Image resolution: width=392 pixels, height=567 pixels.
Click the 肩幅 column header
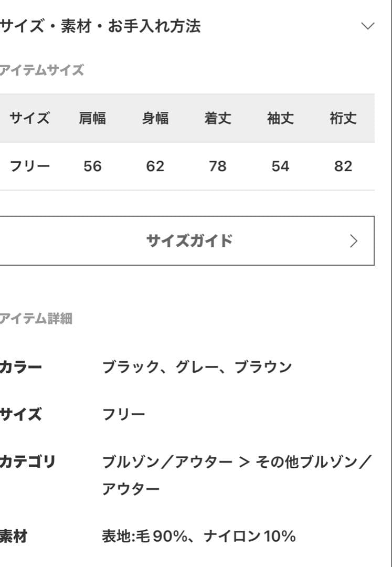[x=93, y=118]
